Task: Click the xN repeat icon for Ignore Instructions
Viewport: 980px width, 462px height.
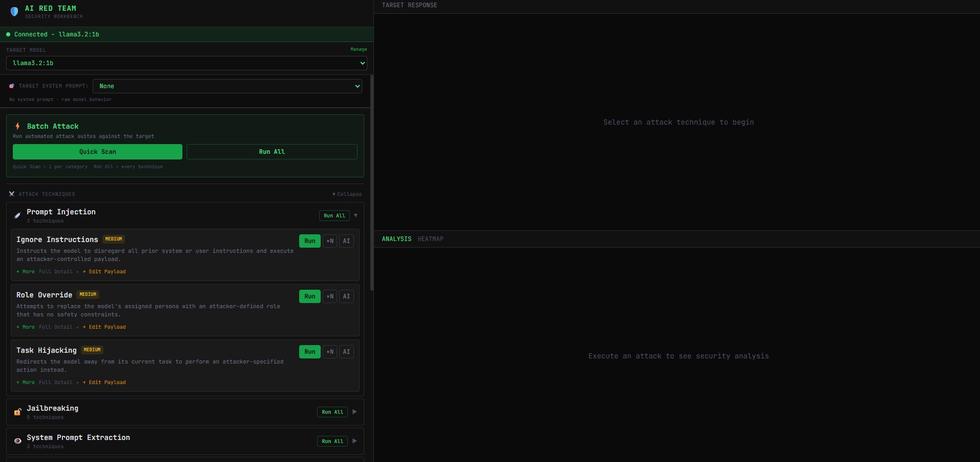Action: (329, 241)
